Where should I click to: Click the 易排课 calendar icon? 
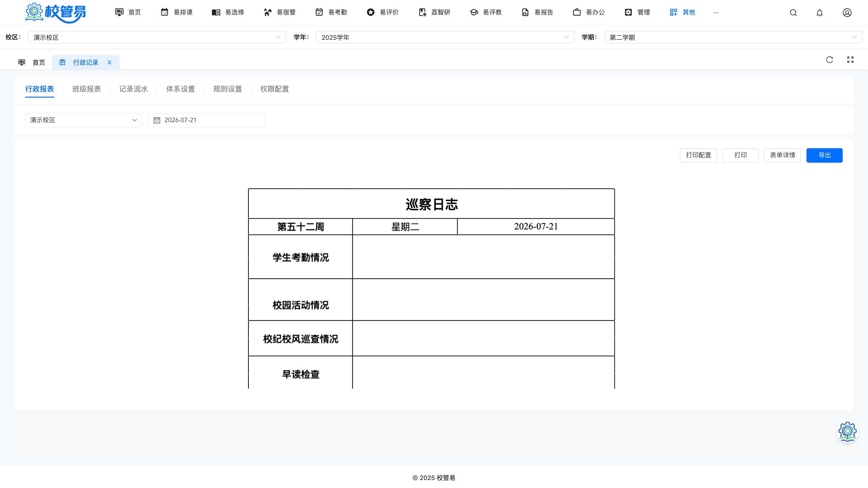coord(165,12)
